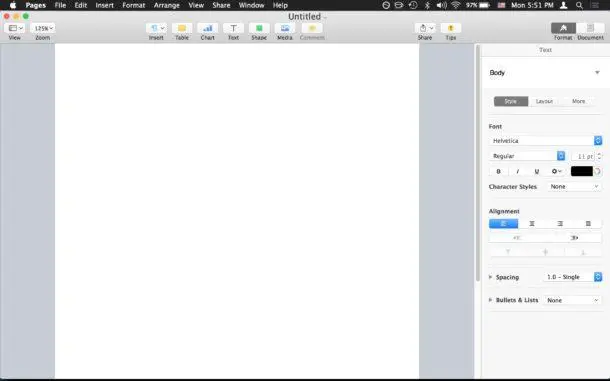Open the 1.0 - Single spacing dropdown
This screenshot has height=381, width=610.
573,277
